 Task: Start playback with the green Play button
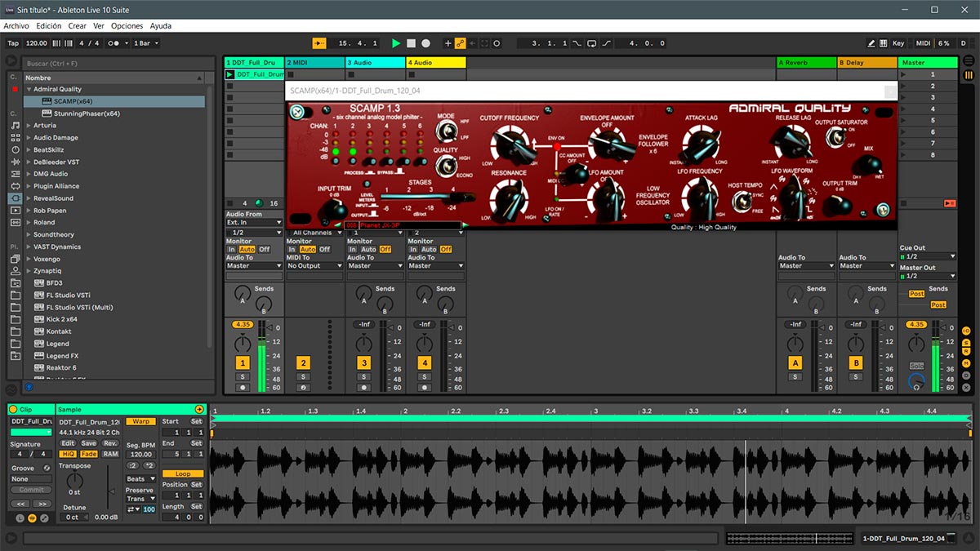coord(396,43)
